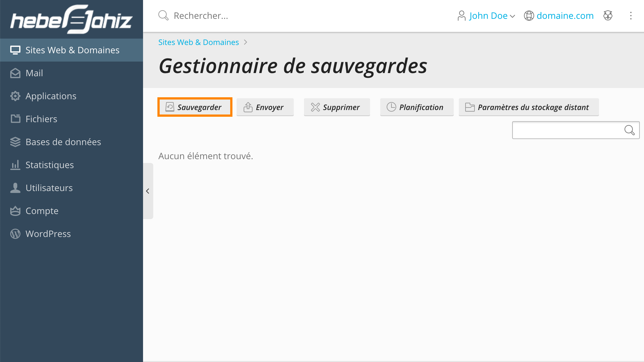Click the globe icon next to domaine.com
The width and height of the screenshot is (644, 362).
coord(529,16)
